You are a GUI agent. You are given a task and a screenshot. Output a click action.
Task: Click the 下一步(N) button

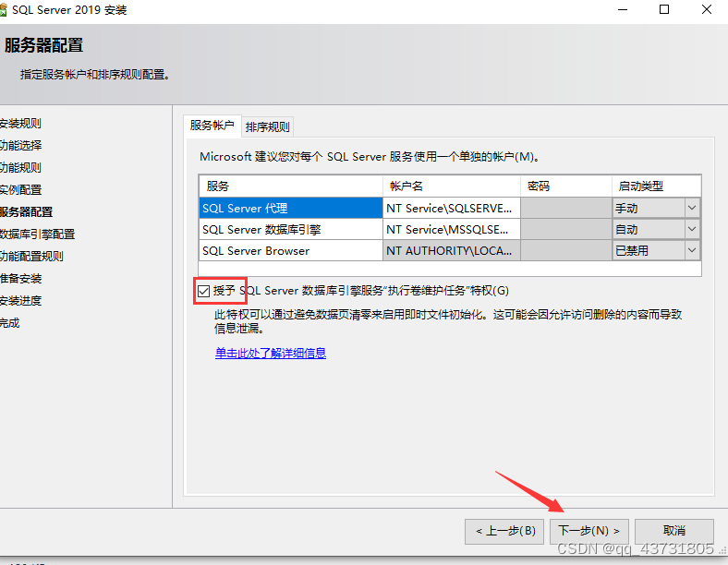588,531
